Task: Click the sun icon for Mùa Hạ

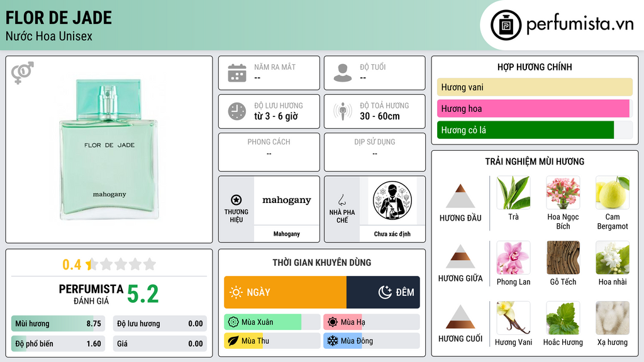Action: tap(333, 322)
